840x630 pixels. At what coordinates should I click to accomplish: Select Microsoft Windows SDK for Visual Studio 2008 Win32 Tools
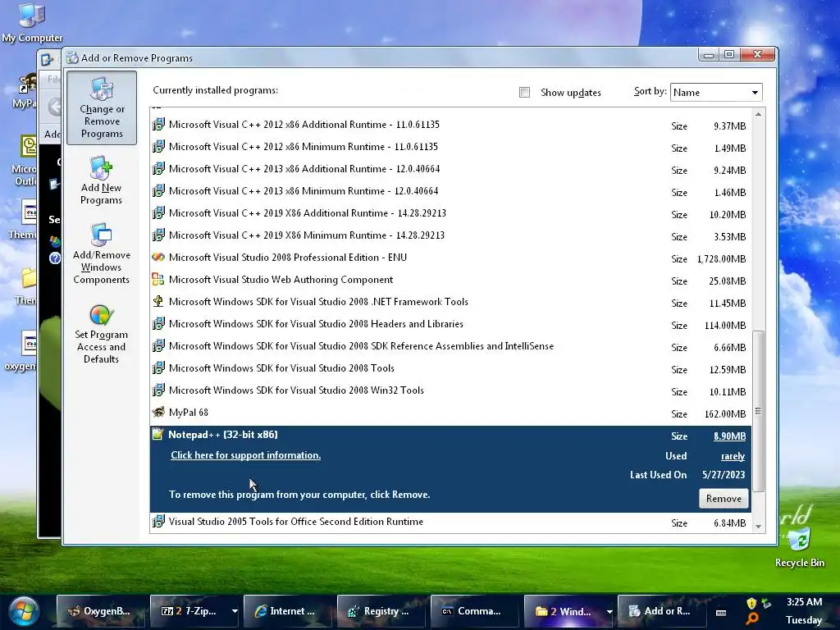(296, 390)
